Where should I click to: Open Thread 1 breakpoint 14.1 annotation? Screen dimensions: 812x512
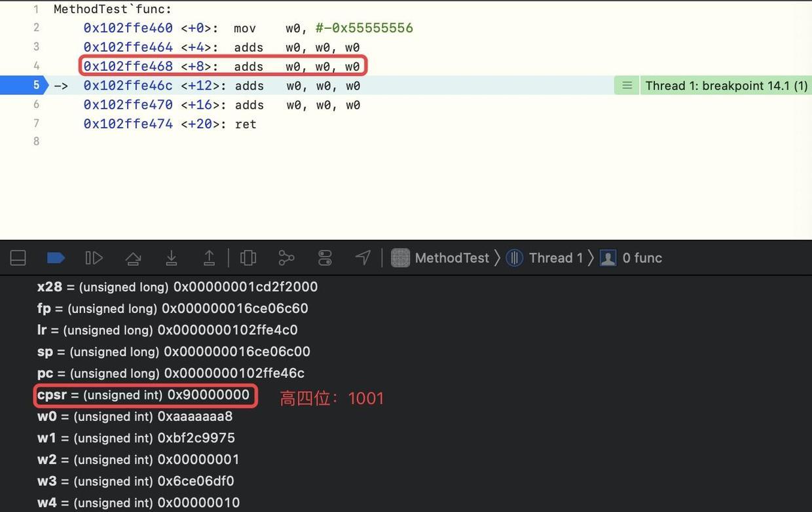point(726,86)
